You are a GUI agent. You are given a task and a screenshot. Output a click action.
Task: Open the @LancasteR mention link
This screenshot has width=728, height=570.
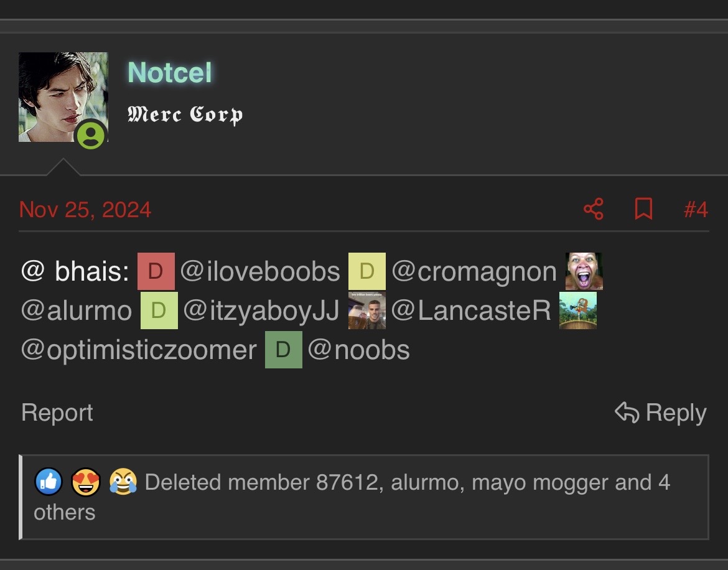471,311
